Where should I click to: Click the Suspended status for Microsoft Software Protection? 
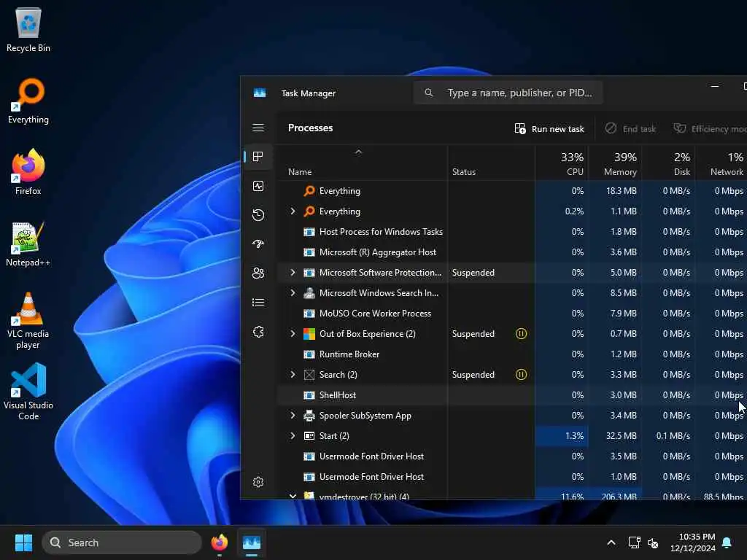473,273
